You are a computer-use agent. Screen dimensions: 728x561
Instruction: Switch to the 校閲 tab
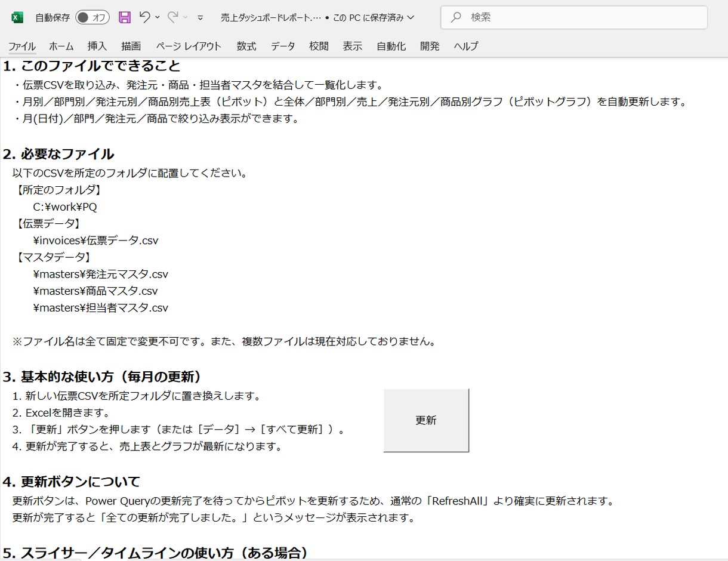coord(319,46)
